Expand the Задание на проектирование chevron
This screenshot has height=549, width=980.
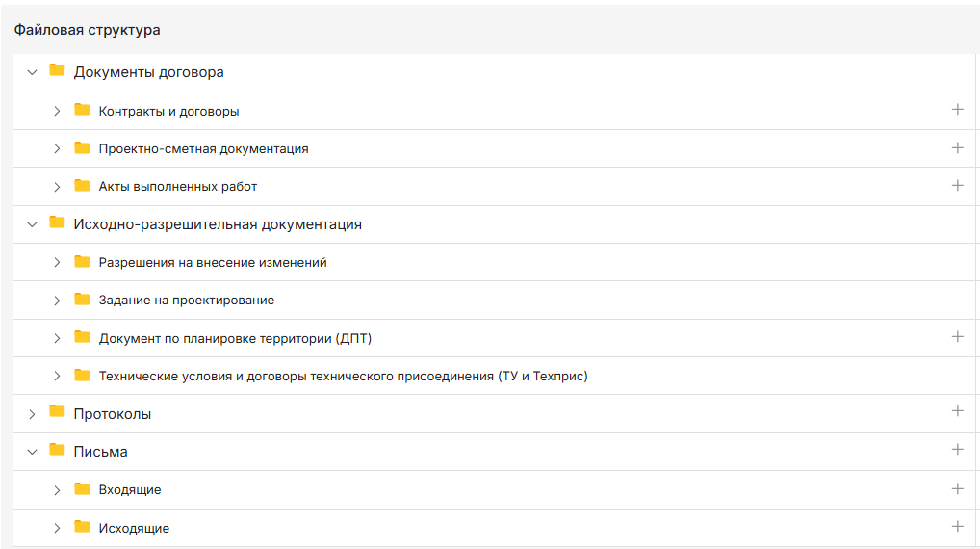[57, 301]
